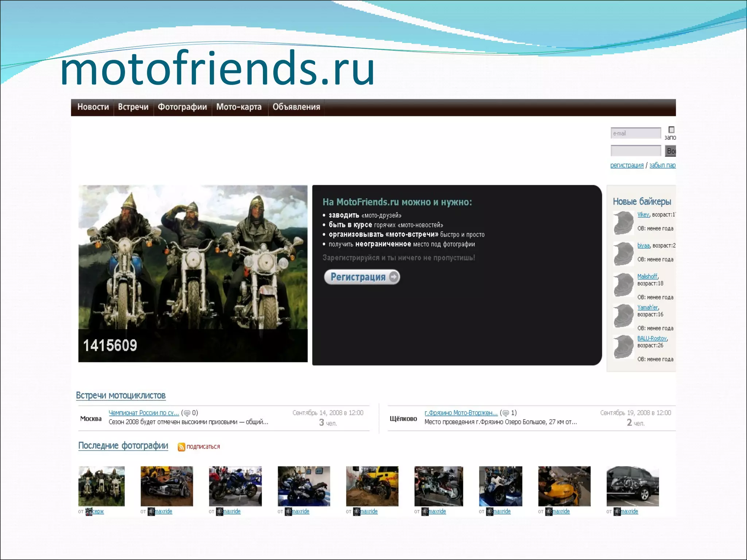Screen dimensions: 747x560
Task: Open Vikey's biker profile link
Action: coord(643,214)
